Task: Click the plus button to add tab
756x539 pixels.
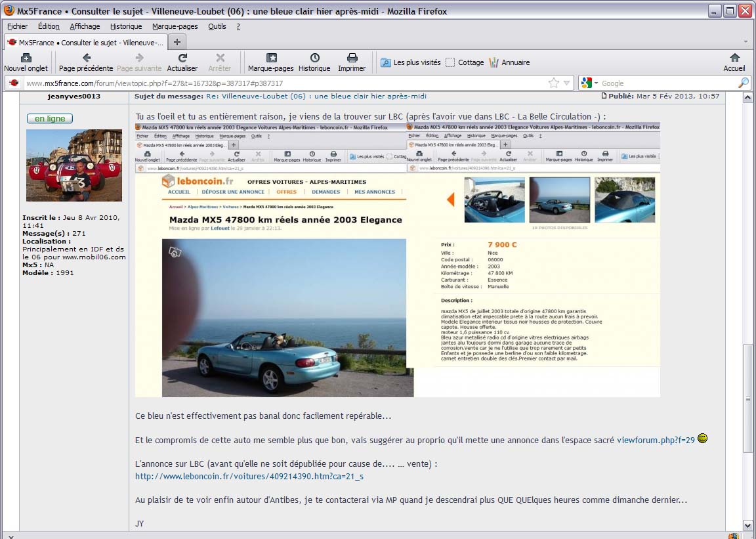Action: tap(177, 42)
